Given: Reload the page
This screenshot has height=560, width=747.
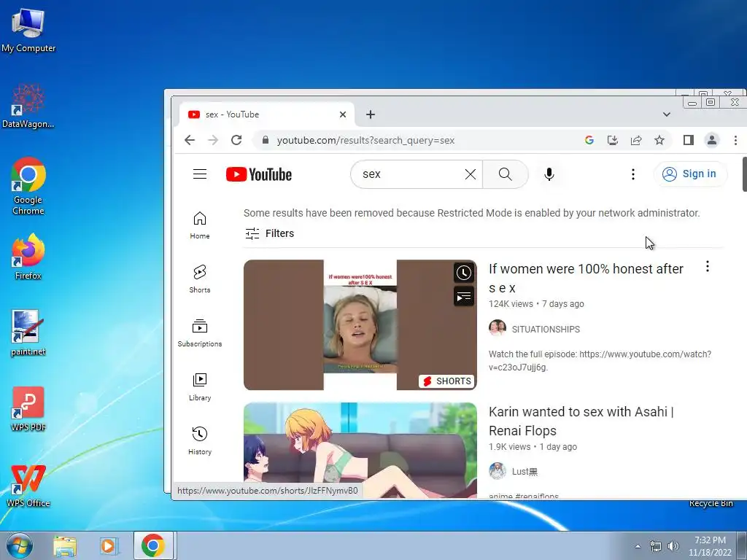Looking at the screenshot, I should pyautogui.click(x=236, y=140).
